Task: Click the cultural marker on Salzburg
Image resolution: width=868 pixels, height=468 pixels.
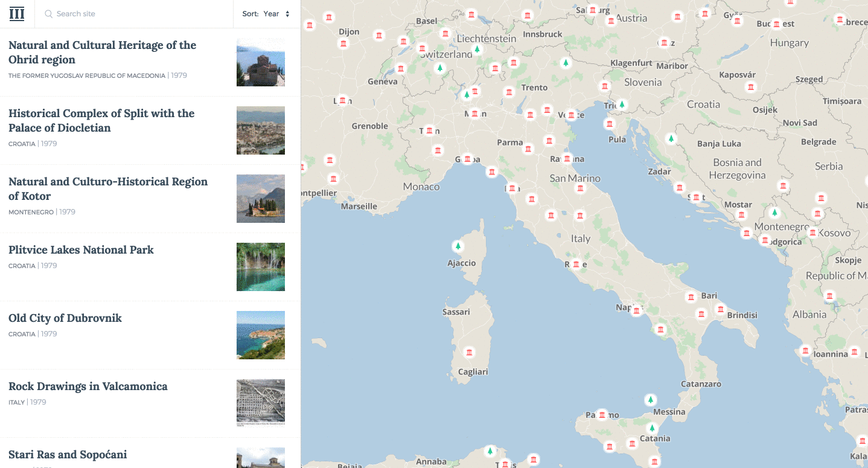Action: tap(593, 10)
